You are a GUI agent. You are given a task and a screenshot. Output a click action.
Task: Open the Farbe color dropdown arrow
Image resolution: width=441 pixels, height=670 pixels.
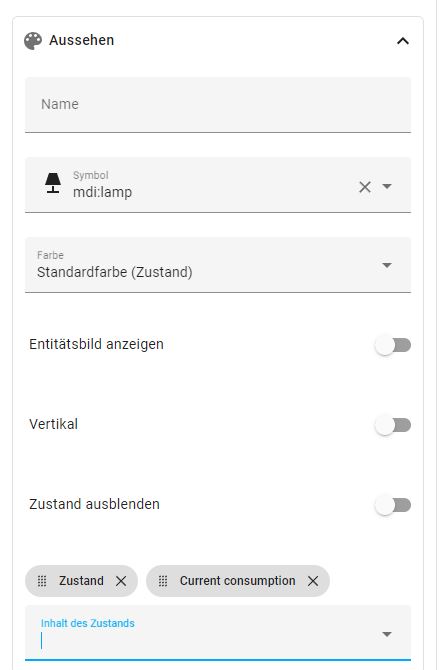(x=387, y=265)
